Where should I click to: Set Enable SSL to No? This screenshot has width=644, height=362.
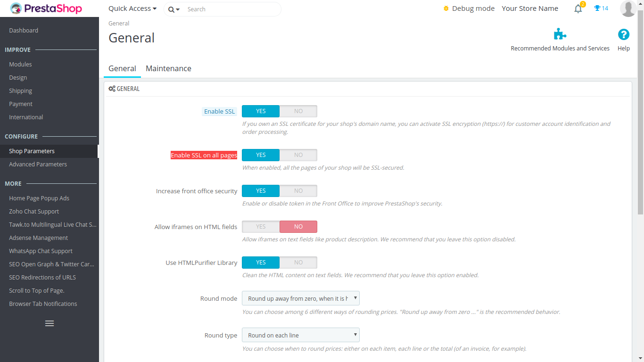[298, 111]
